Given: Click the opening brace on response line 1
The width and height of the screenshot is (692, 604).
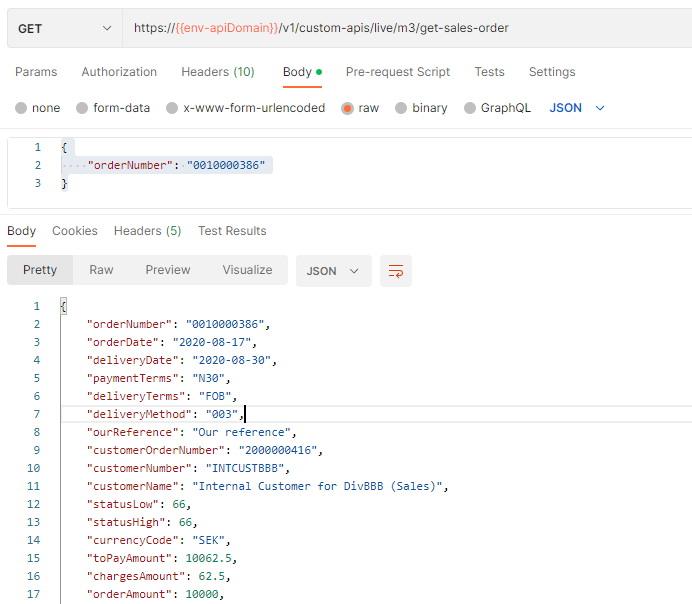Looking at the screenshot, I should (64, 306).
